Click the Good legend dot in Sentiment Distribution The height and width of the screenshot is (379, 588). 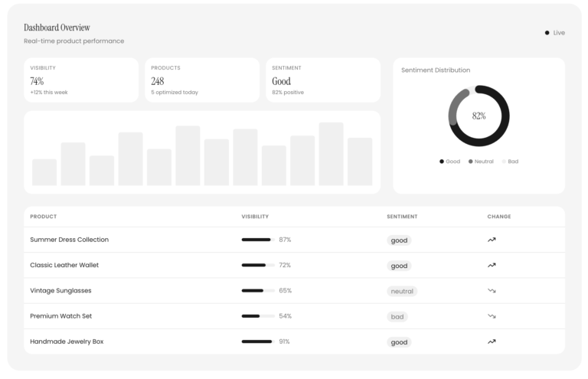click(442, 162)
